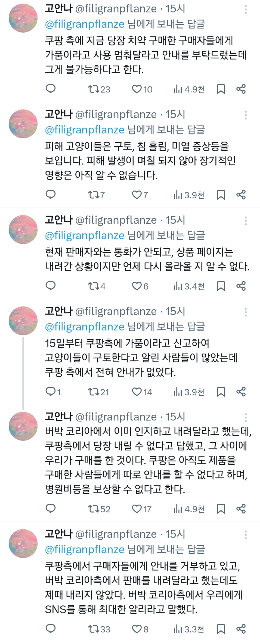Like the tweet about cats vomiting symptoms
This screenshot has width=260, height=644.
click(x=136, y=195)
